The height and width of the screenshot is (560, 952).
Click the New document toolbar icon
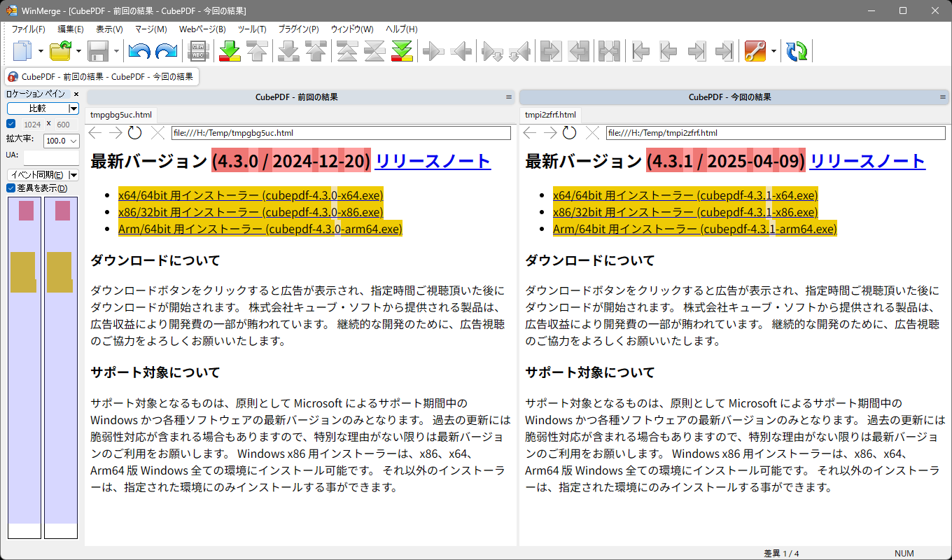click(24, 51)
